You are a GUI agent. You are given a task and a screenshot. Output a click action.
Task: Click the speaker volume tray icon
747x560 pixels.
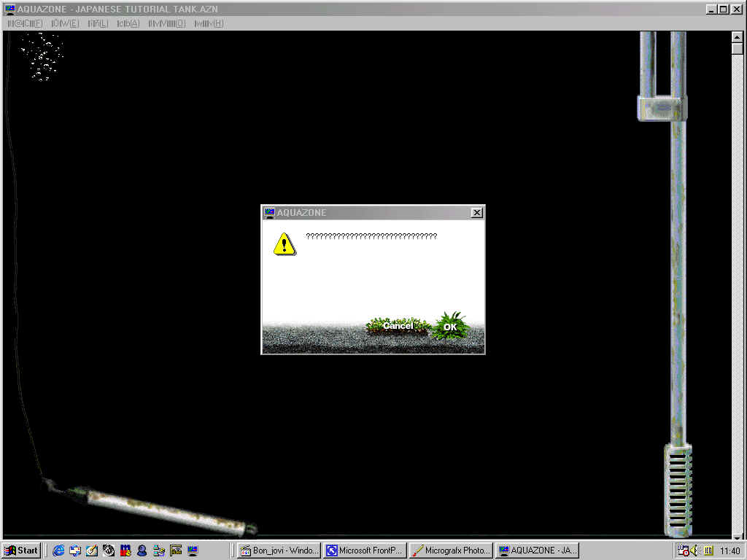[x=694, y=551]
